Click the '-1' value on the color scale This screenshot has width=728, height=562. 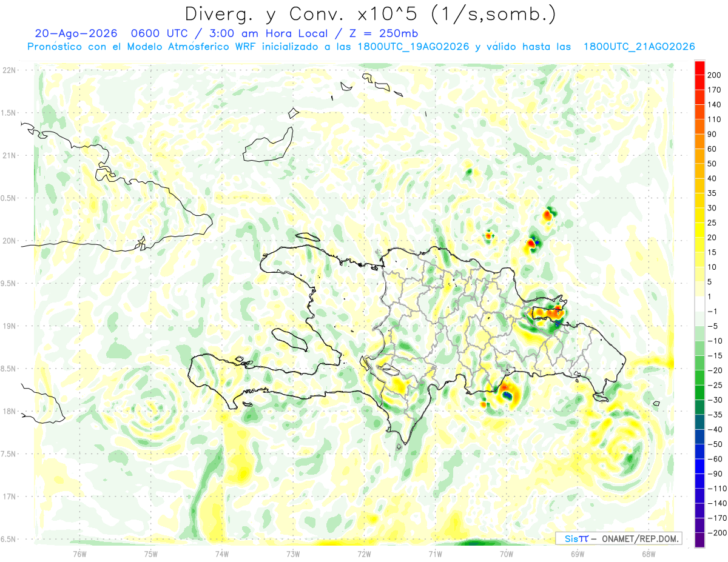tap(712, 311)
